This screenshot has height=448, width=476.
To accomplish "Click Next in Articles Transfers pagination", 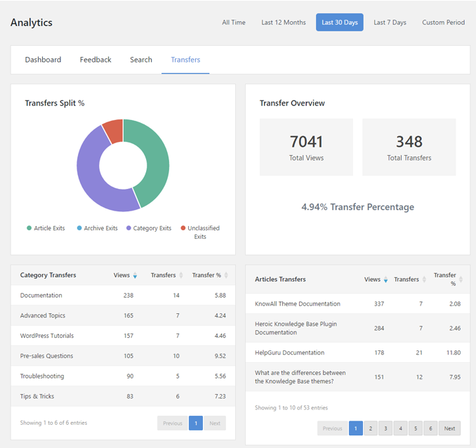I will pos(449,428).
